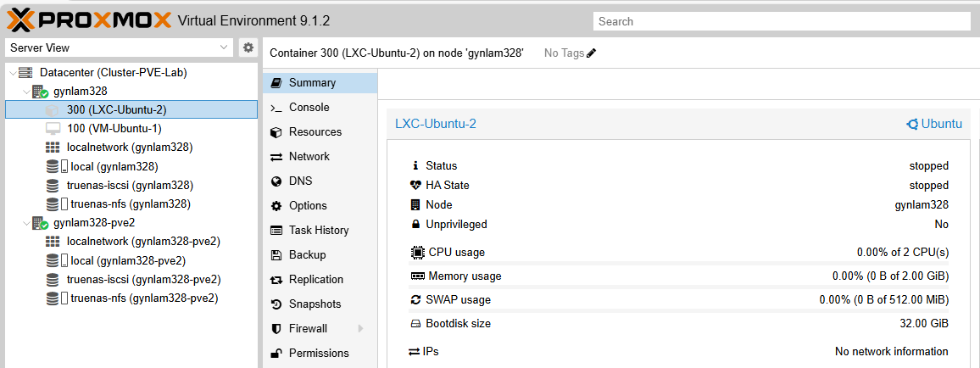Click grid icon of localnetwork (gynlam328)
The width and height of the screenshot is (980, 368).
tap(53, 148)
